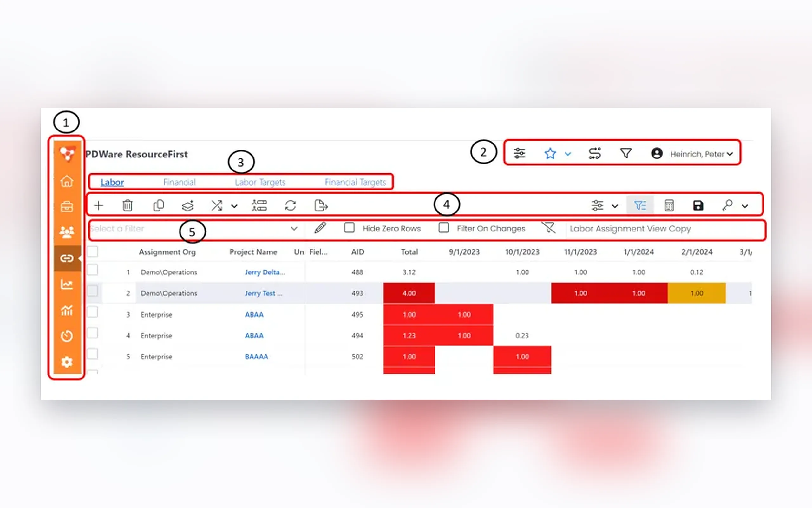Check the checkbox for row 3 AID 495
The width and height of the screenshot is (812, 508).
coord(93,312)
